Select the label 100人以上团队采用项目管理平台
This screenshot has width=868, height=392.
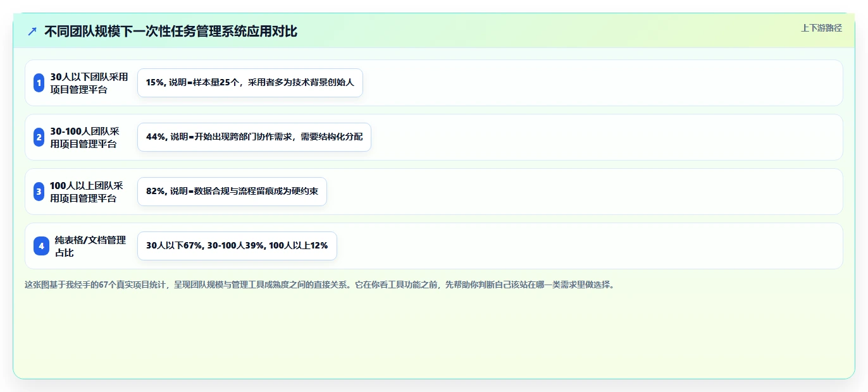click(x=87, y=192)
